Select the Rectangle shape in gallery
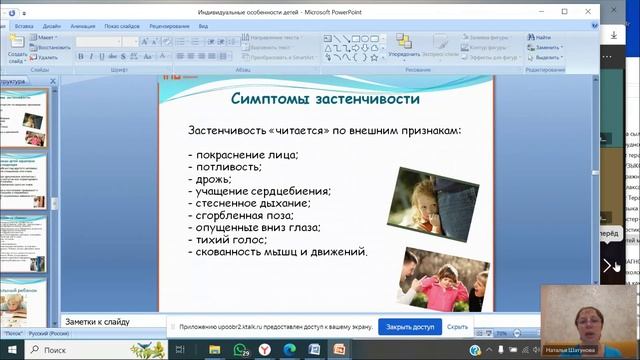 tap(356, 39)
